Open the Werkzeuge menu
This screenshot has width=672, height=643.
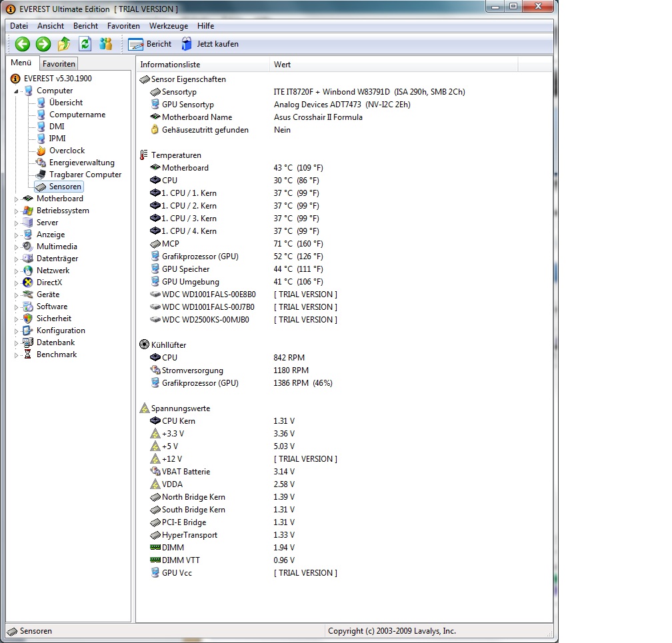[x=169, y=26]
